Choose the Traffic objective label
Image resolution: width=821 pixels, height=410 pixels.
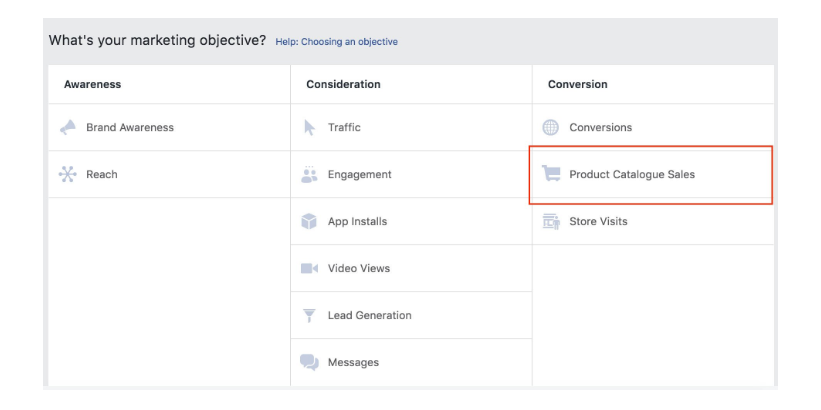[344, 127]
